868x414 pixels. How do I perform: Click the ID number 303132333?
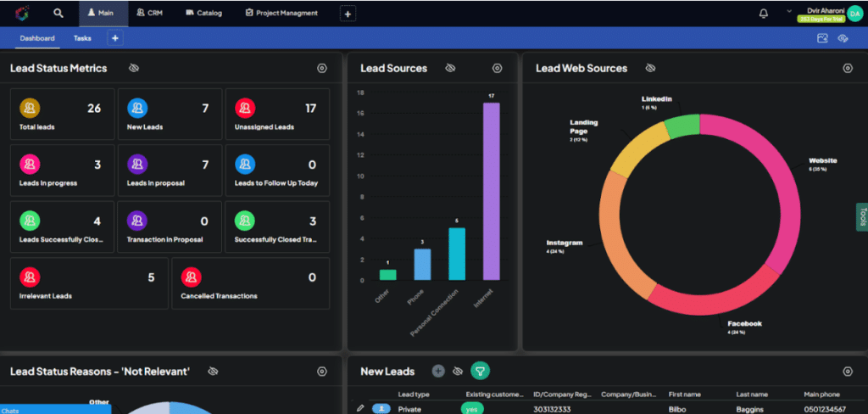click(552, 410)
